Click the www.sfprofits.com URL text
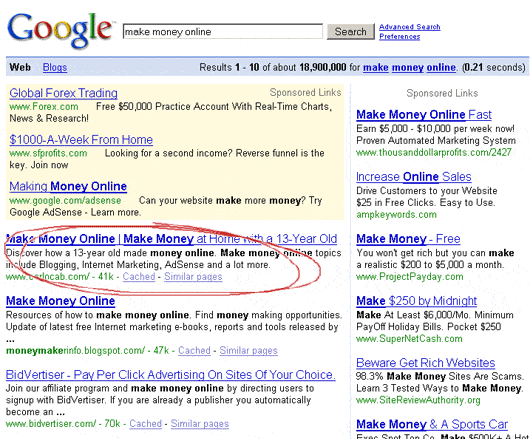Screen dimensions: 530x439 (x=48, y=153)
